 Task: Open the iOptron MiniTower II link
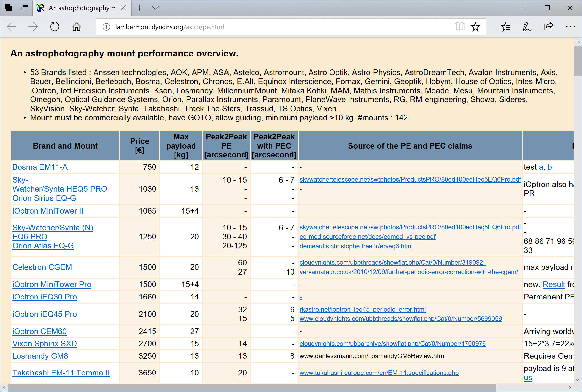coord(48,211)
